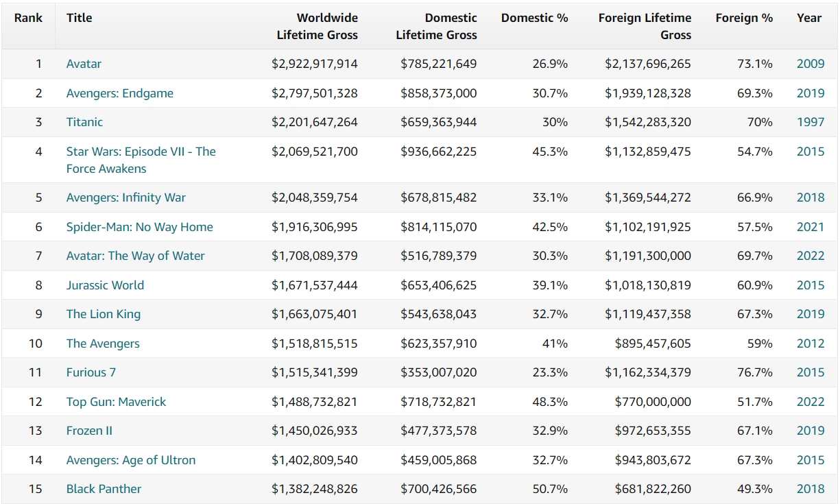Select domestic gross $814,115,070
Image resolution: width=840 pixels, height=504 pixels.
(439, 227)
